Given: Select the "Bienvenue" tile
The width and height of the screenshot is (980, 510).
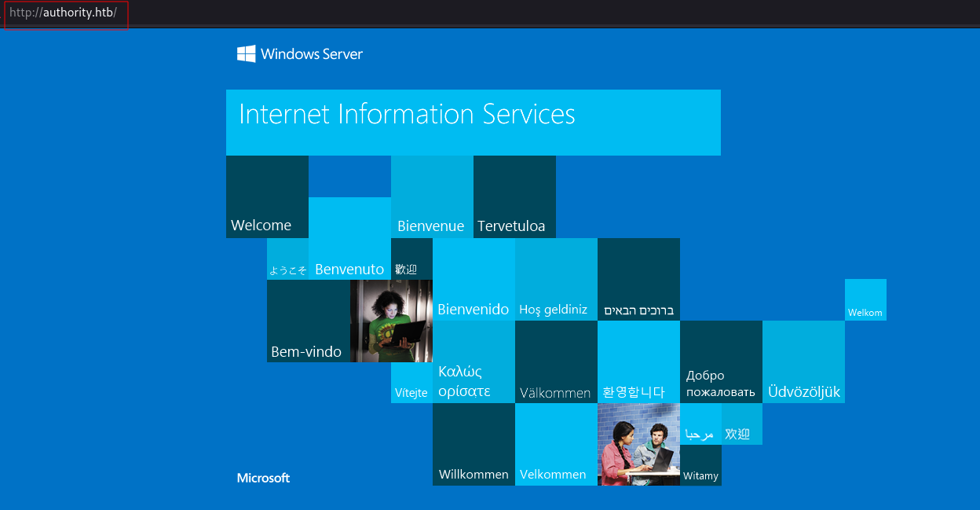Looking at the screenshot, I should click(x=432, y=196).
